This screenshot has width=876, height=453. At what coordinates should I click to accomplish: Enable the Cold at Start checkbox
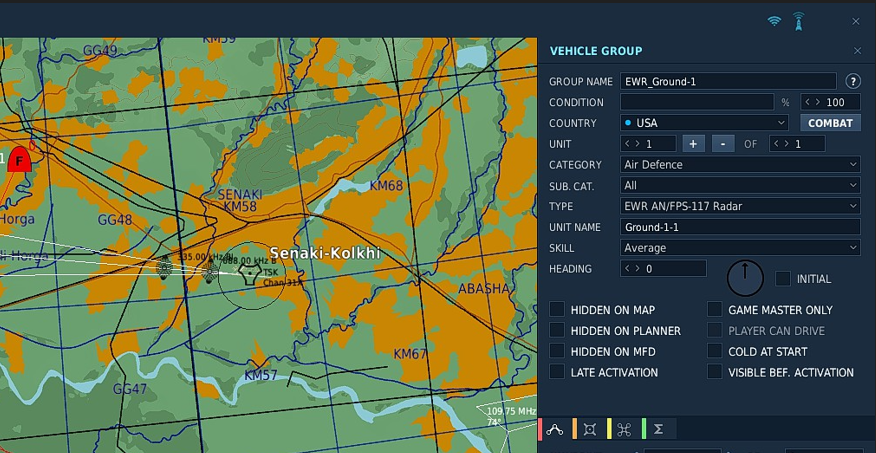(x=715, y=351)
